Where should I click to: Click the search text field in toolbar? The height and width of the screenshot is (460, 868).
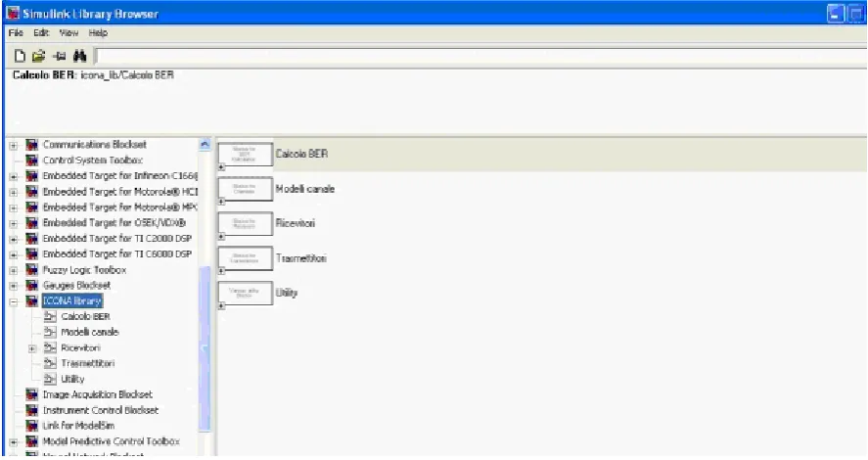point(481,56)
